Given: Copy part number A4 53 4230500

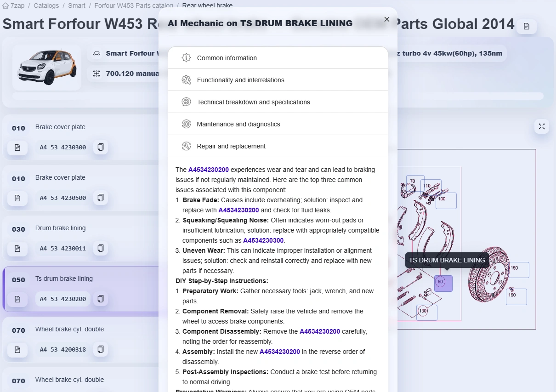Looking at the screenshot, I should pyautogui.click(x=101, y=198).
